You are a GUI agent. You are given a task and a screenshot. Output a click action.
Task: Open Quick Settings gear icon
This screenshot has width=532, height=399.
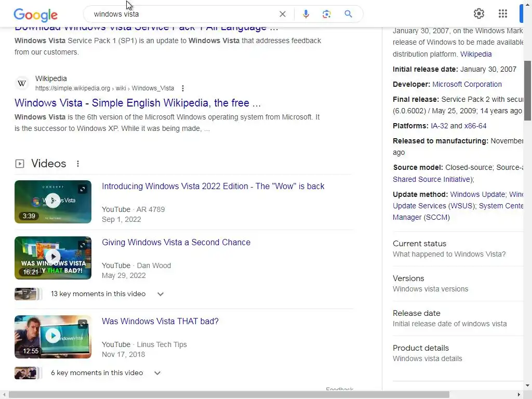click(478, 14)
